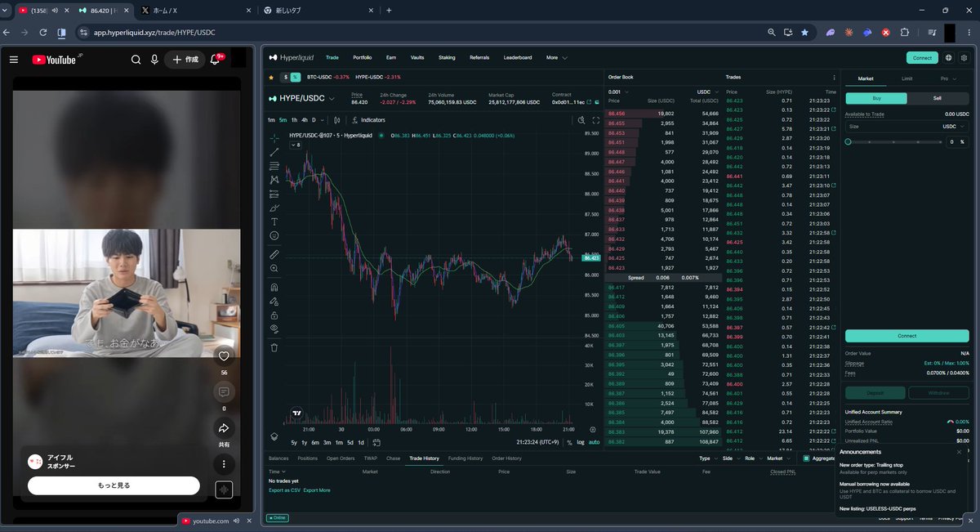Toggle magnet mode on chart

[x=274, y=287]
